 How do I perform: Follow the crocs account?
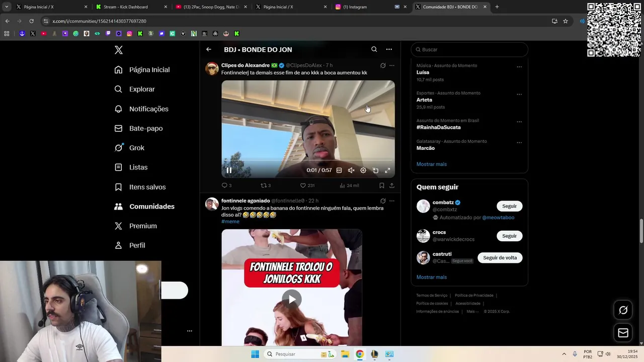point(509,236)
